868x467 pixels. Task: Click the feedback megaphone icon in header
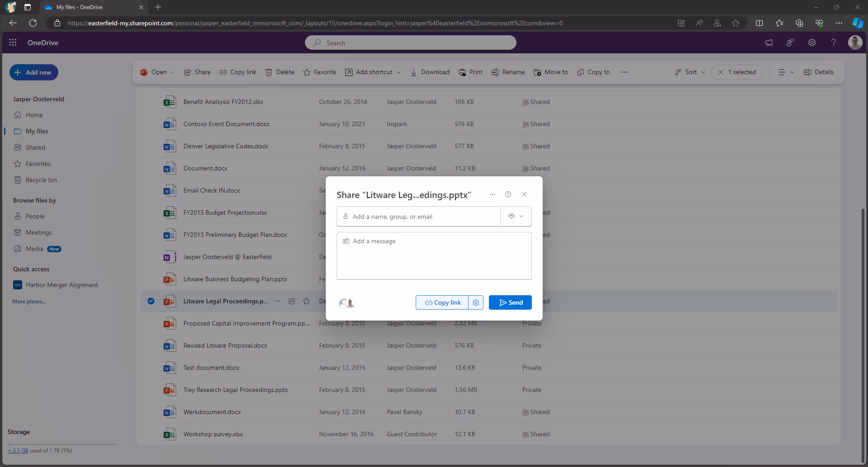tap(769, 42)
